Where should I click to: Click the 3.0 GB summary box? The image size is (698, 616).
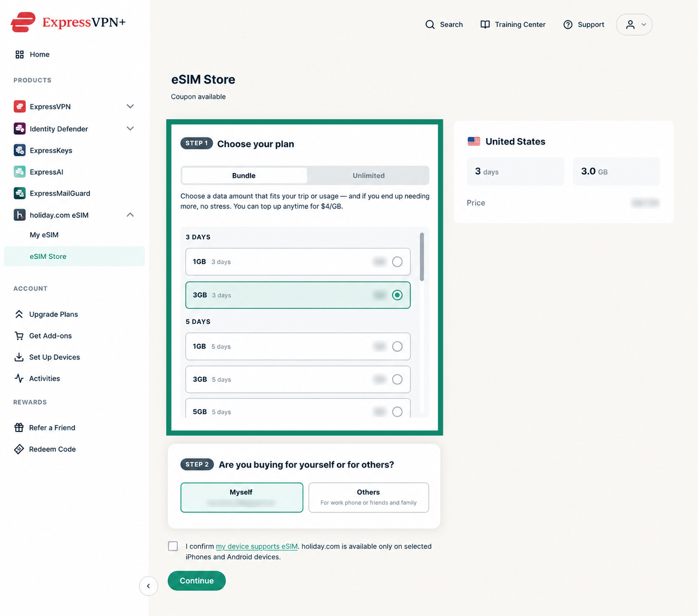pyautogui.click(x=616, y=171)
